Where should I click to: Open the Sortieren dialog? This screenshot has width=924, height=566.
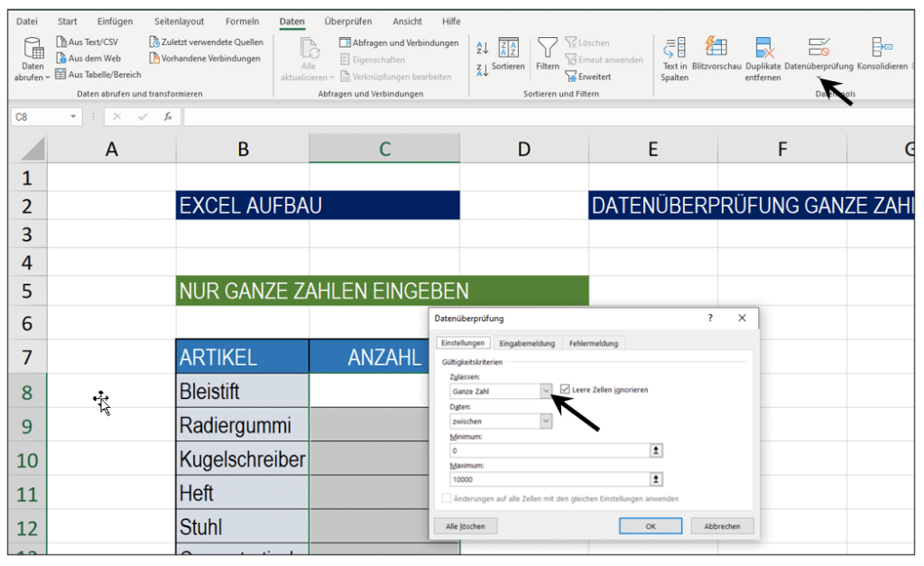click(508, 54)
